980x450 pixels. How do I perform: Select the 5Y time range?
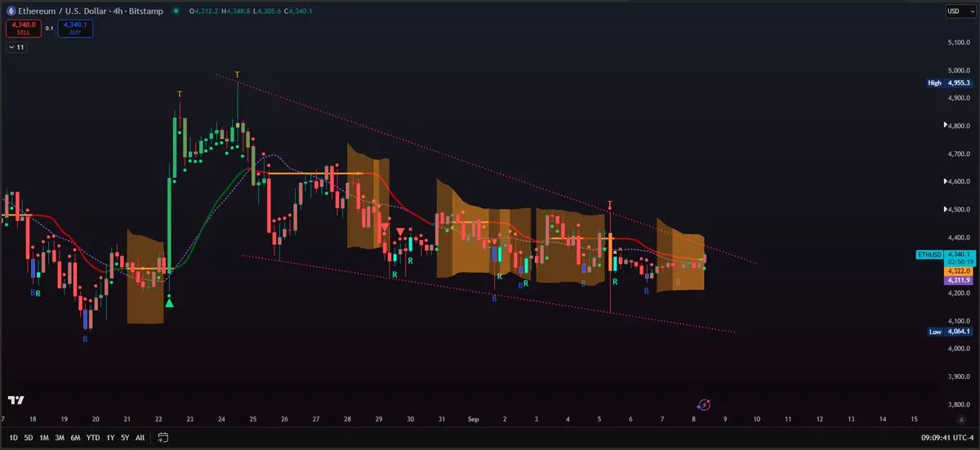pos(125,437)
